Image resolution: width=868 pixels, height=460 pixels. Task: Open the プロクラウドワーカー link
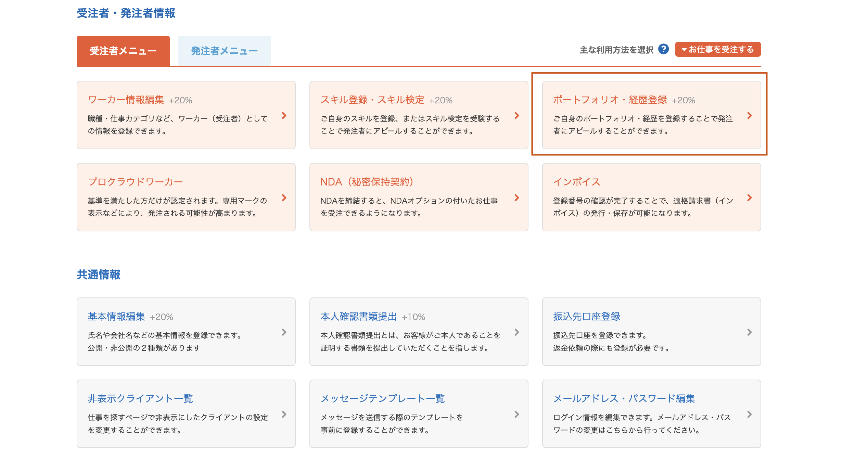click(x=135, y=182)
